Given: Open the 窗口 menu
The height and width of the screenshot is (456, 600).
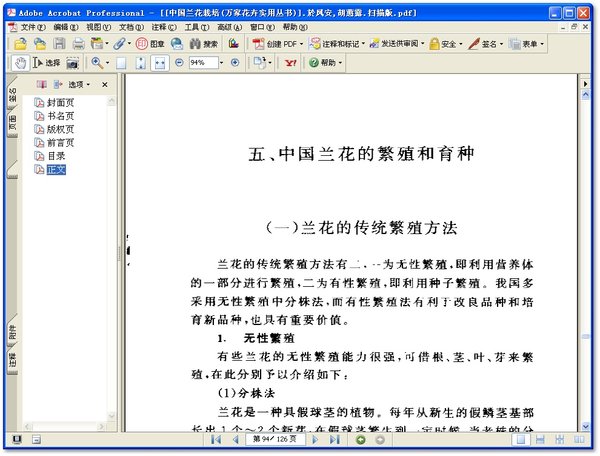Looking at the screenshot, I should point(262,27).
